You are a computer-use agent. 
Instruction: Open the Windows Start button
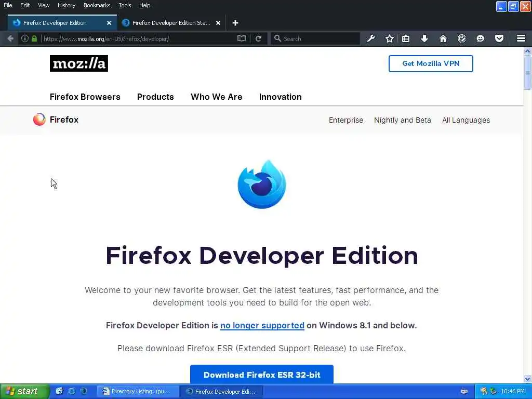(x=24, y=392)
